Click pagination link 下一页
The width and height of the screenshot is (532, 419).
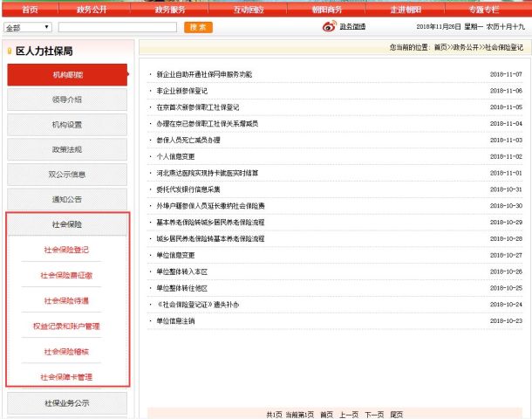pos(374,415)
